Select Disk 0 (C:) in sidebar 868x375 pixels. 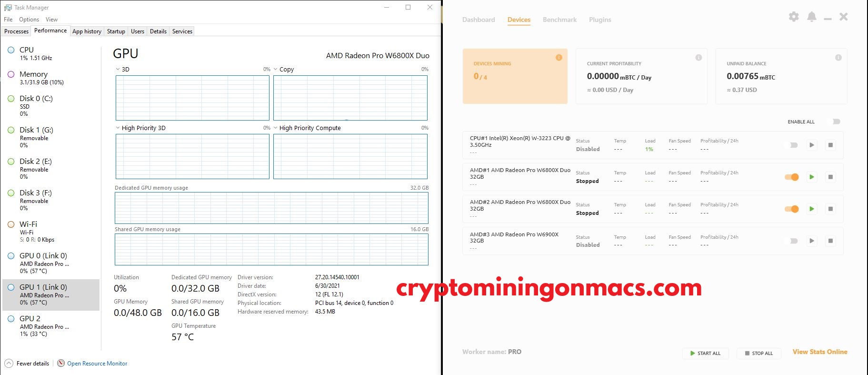click(50, 105)
